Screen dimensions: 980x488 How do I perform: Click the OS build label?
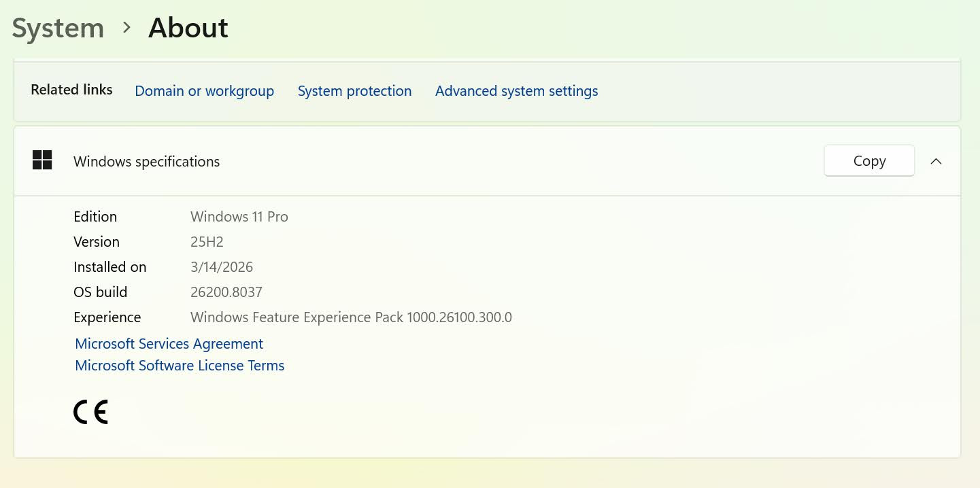click(x=100, y=292)
